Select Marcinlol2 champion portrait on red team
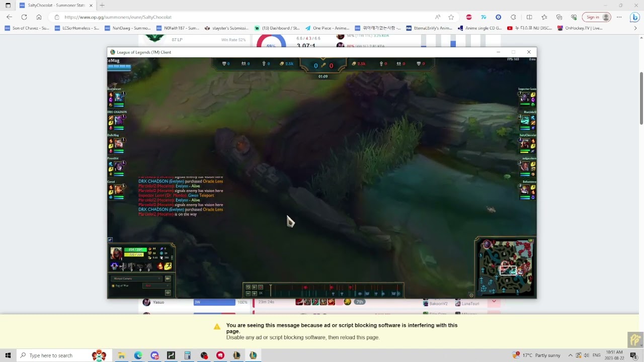Image resolution: width=644 pixels, height=362 pixels. (x=525, y=121)
